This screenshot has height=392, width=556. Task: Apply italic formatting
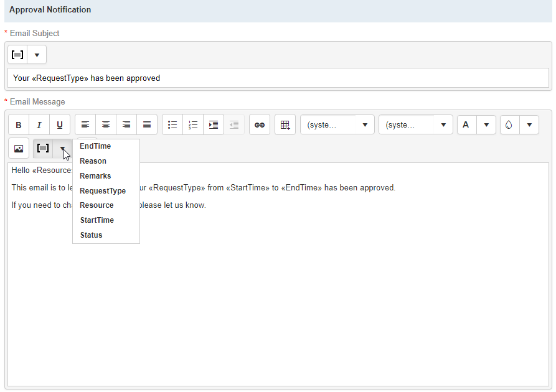point(39,124)
